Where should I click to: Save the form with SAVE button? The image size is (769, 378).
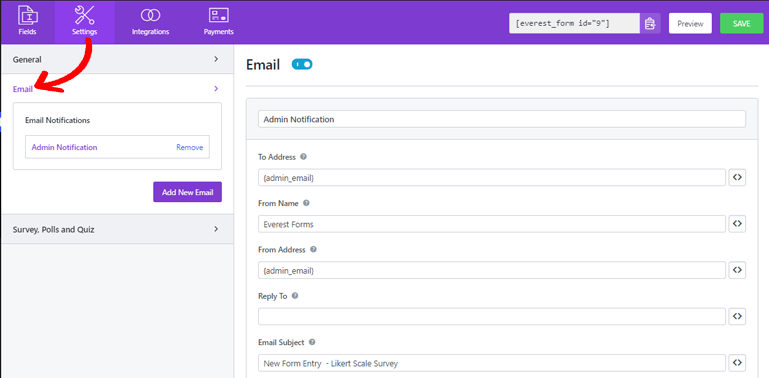742,24
